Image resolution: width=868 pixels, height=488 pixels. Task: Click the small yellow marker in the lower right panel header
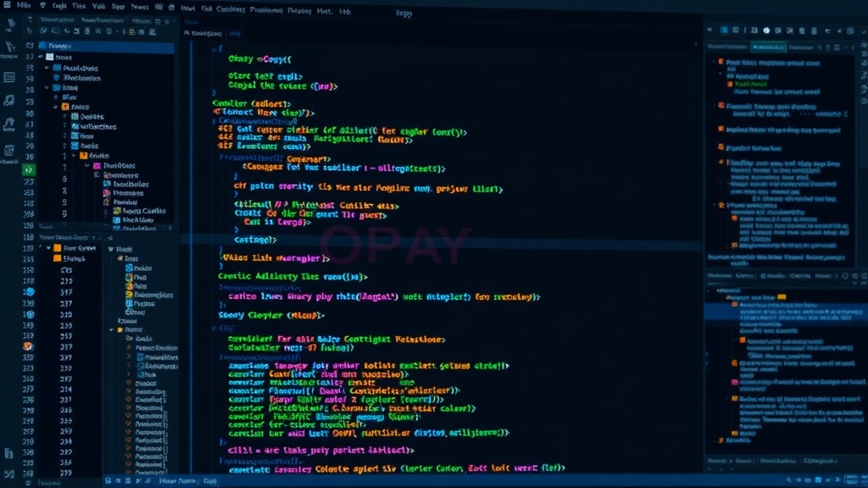pos(782,297)
